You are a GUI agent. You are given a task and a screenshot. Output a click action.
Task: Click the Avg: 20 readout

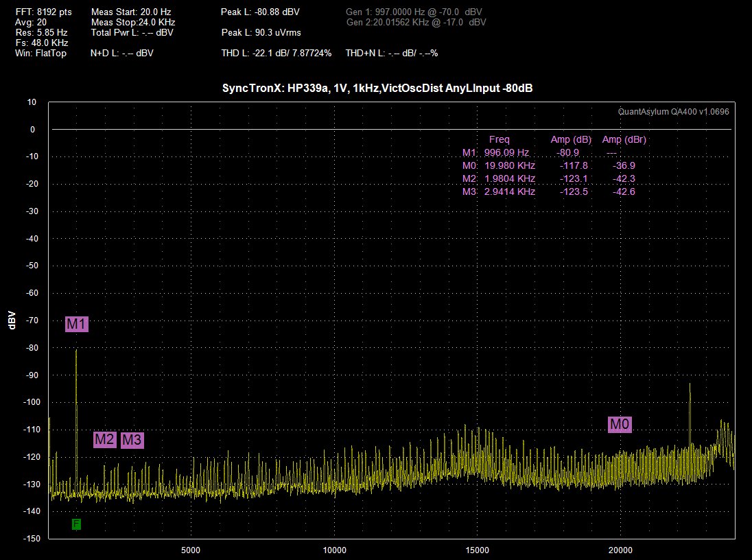point(31,22)
